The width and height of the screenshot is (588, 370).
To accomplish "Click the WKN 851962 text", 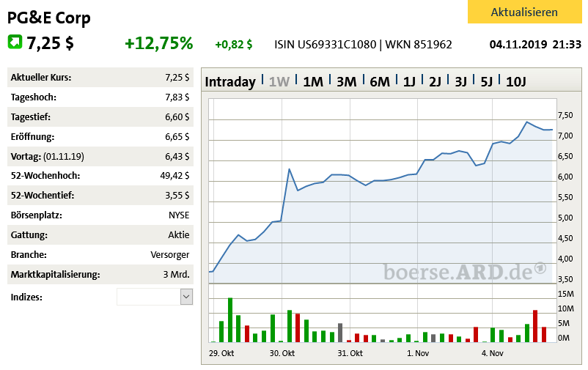I will coord(419,45).
